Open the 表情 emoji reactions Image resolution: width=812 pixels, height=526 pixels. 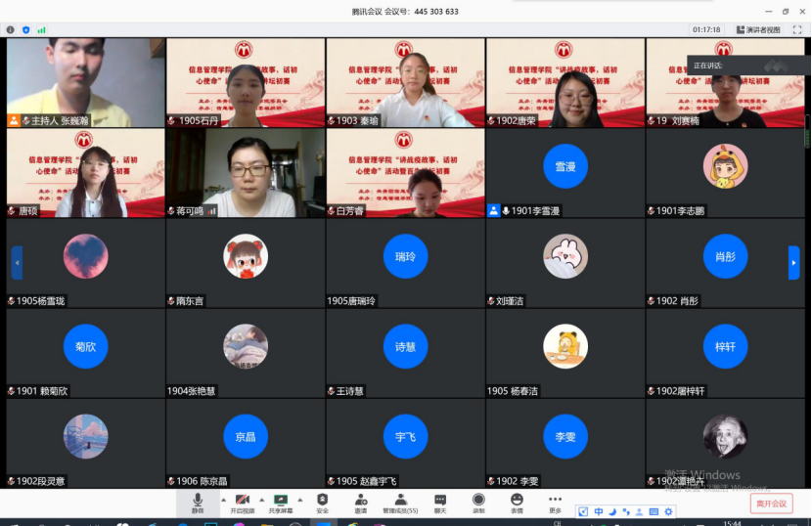[x=517, y=502]
